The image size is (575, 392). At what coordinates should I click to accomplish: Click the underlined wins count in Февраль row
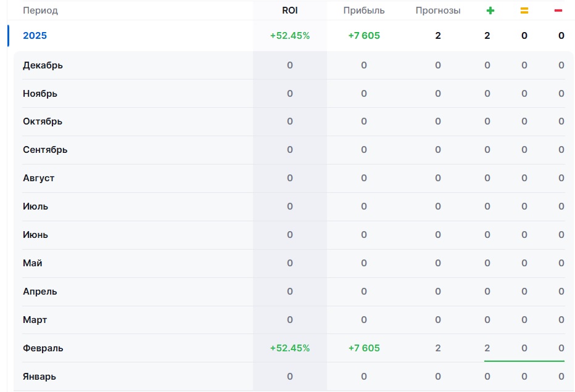coord(487,348)
